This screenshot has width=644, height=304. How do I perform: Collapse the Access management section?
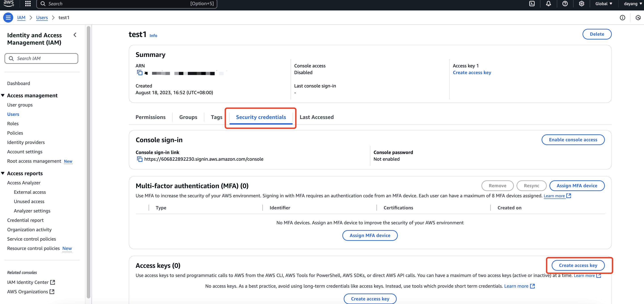(3, 95)
